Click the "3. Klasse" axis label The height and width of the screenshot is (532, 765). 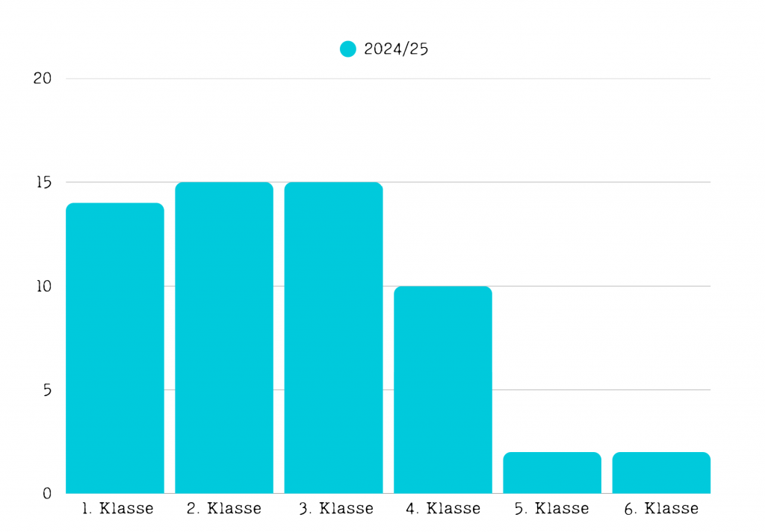pos(336,509)
